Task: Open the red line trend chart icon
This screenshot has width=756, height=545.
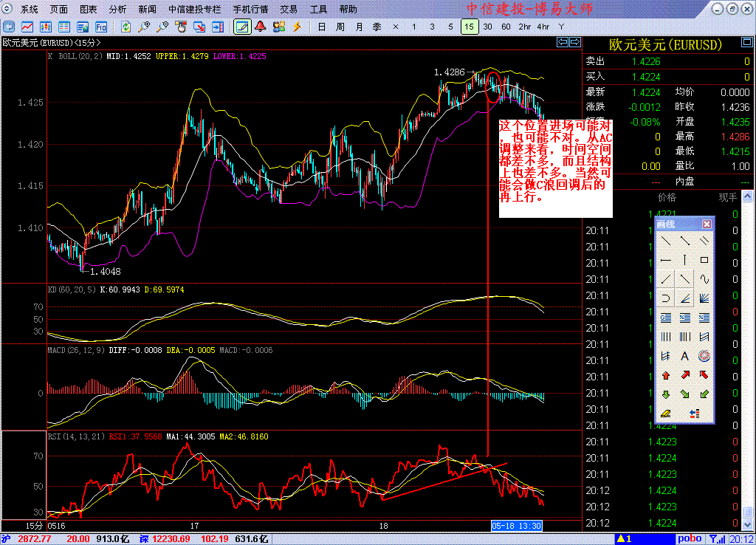Action: pyautogui.click(x=27, y=27)
